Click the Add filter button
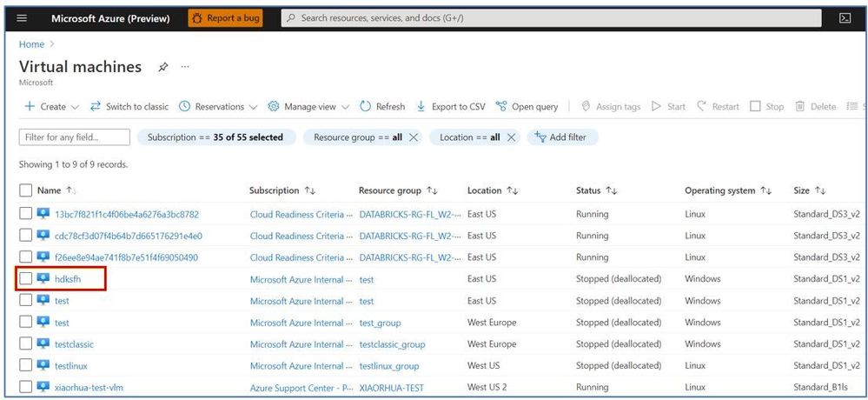Viewport: 868px width, 400px height. point(562,137)
